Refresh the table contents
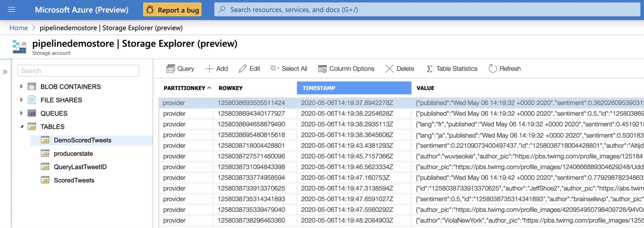The width and height of the screenshot is (644, 228). [x=505, y=69]
